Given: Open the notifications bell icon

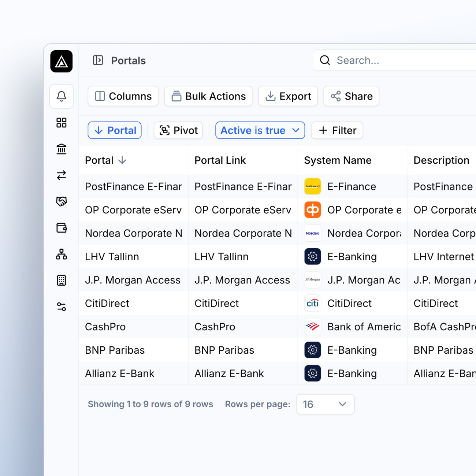Looking at the screenshot, I should coord(62,96).
